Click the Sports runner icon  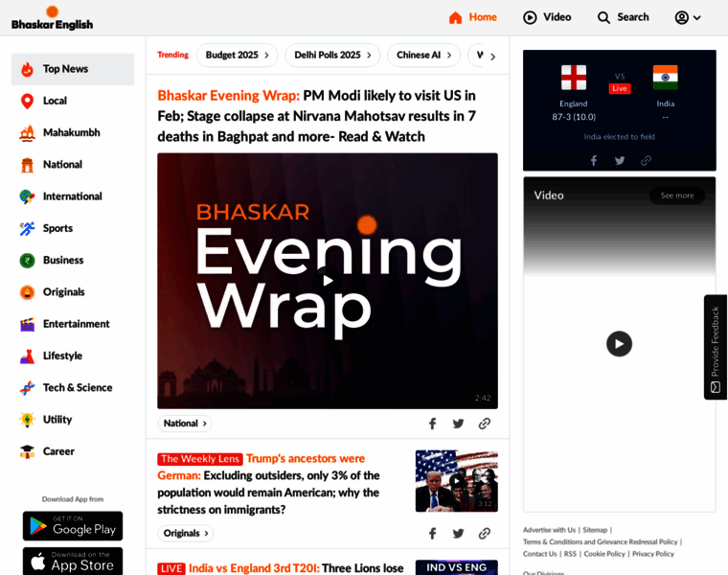point(28,228)
